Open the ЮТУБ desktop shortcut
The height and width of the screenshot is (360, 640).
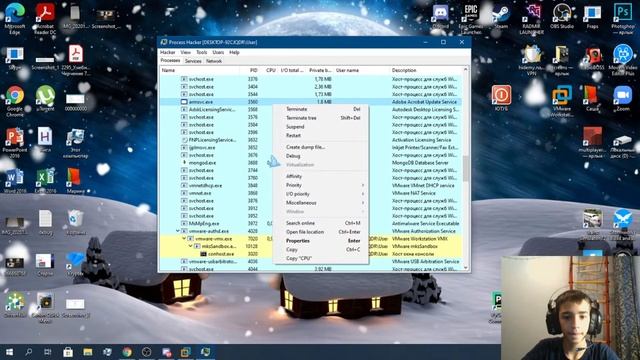point(501,98)
